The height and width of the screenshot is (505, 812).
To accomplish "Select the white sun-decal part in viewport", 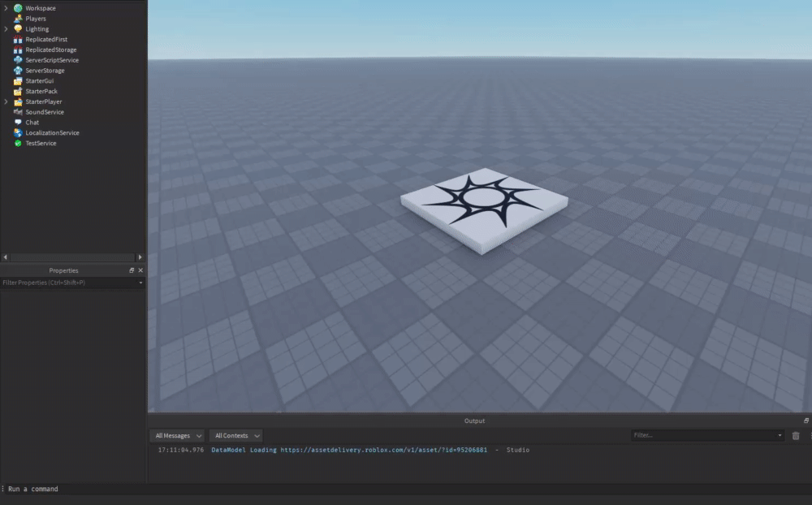I will 484,209.
